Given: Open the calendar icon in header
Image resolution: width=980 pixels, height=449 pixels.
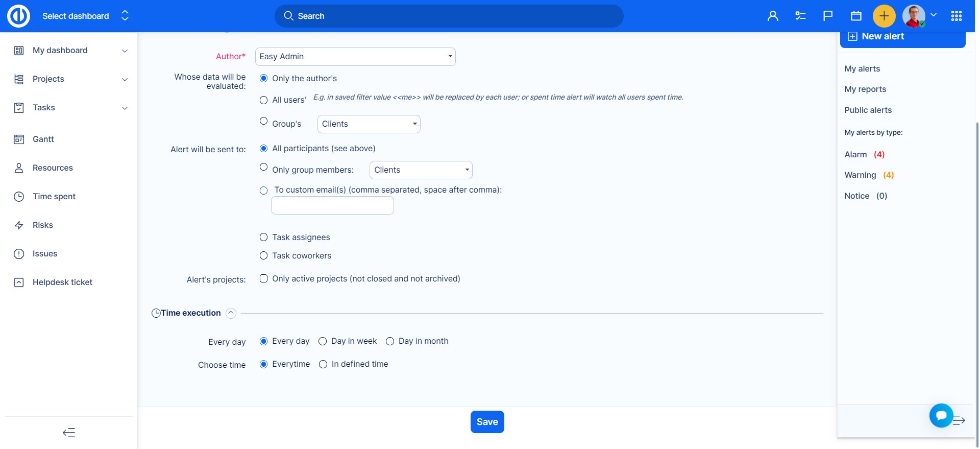Looking at the screenshot, I should pyautogui.click(x=856, y=16).
